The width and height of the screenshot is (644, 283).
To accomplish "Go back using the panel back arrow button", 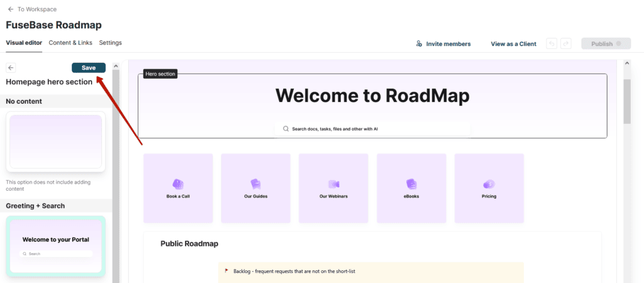I will point(11,68).
